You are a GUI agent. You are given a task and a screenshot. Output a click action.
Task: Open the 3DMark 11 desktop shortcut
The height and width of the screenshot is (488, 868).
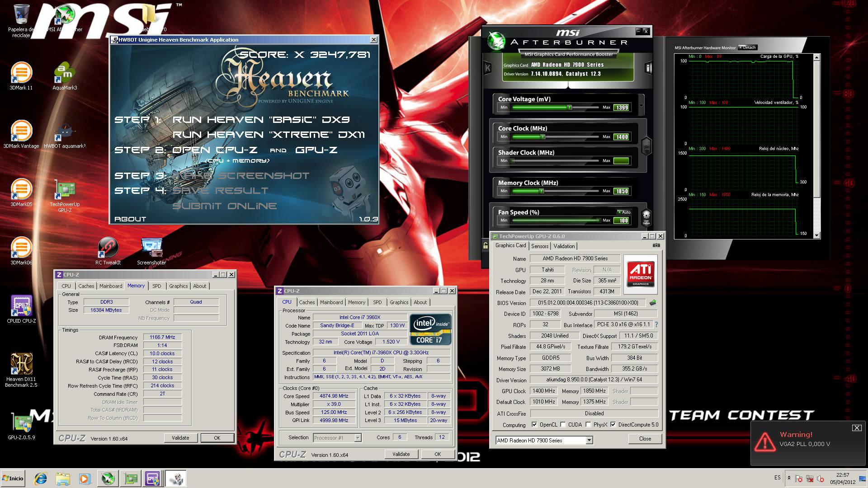coord(21,75)
